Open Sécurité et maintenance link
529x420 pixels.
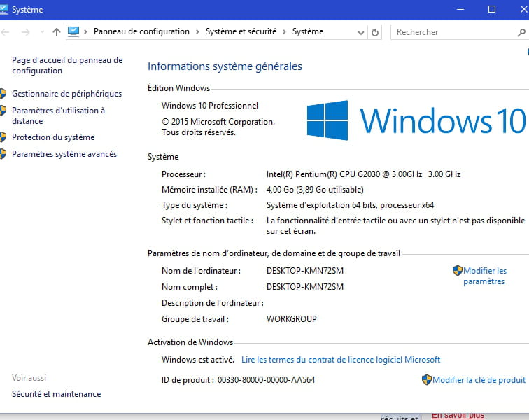point(57,394)
